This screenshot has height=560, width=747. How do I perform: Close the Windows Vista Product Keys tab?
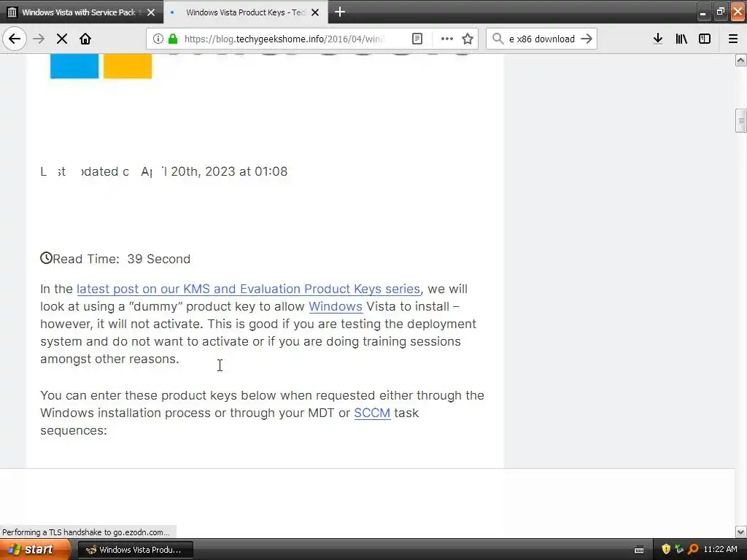tap(315, 12)
